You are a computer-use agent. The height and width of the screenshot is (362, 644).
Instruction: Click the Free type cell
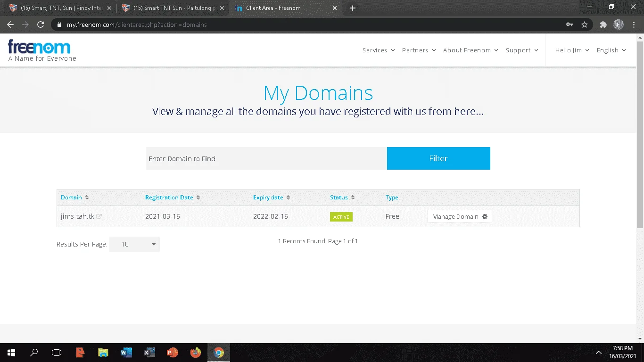click(x=392, y=217)
